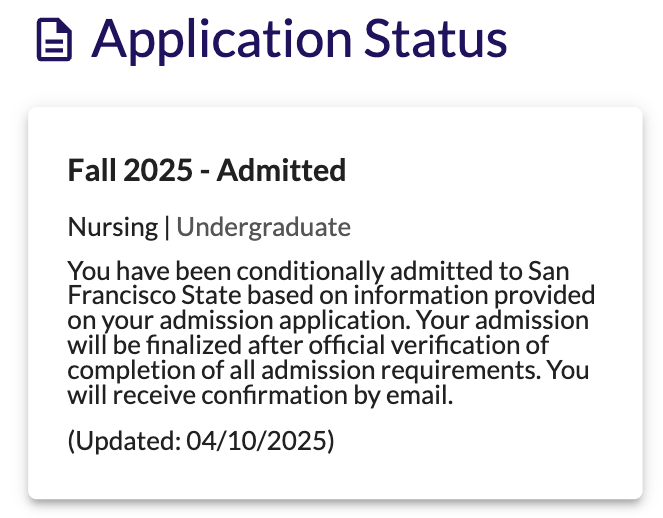Click the 04/10/2025 date in Updated line
The image size is (663, 518).
[259, 440]
